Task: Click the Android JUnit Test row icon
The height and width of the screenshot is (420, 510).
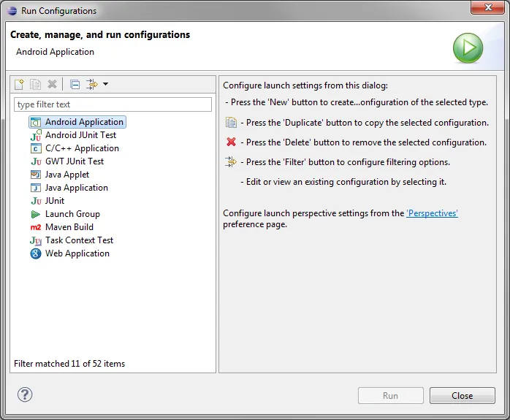Action: (x=36, y=135)
